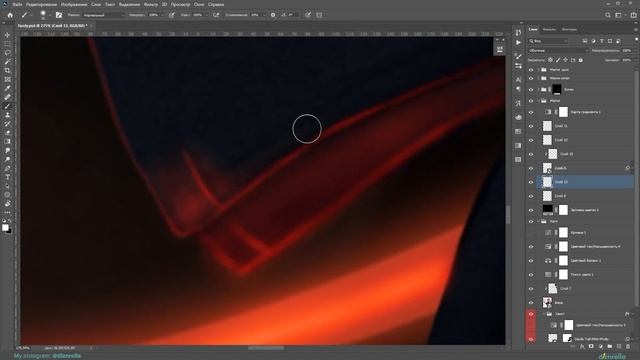Select the Clone Stamp tool
This screenshot has width=640, height=360.
click(7, 115)
